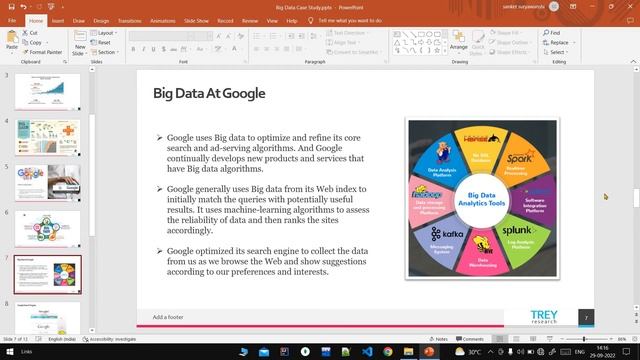Image resolution: width=640 pixels, height=360 pixels.
Task: Click the Tell me what you want to do box
Action: (x=350, y=20)
